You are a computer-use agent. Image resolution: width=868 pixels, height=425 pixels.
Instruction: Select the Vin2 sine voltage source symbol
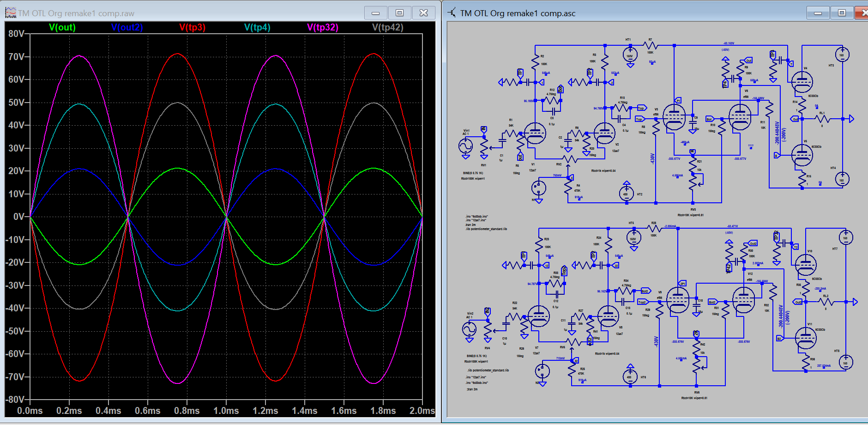(469, 329)
